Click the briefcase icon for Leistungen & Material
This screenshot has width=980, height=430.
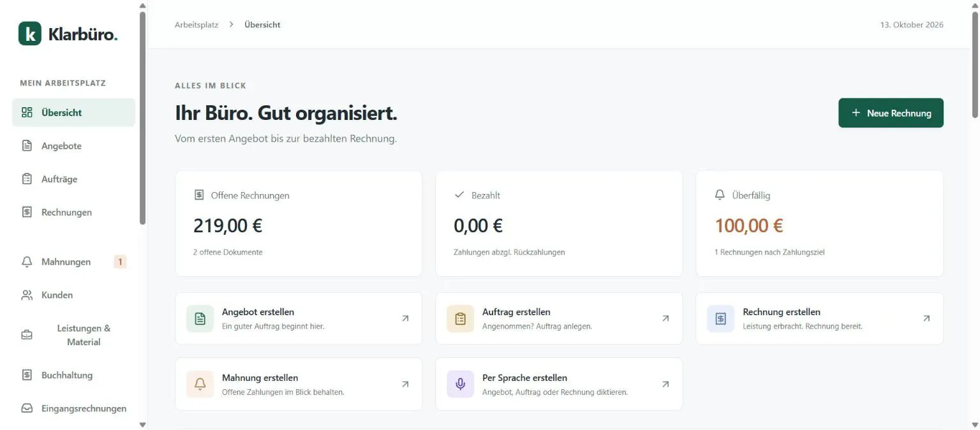point(27,335)
